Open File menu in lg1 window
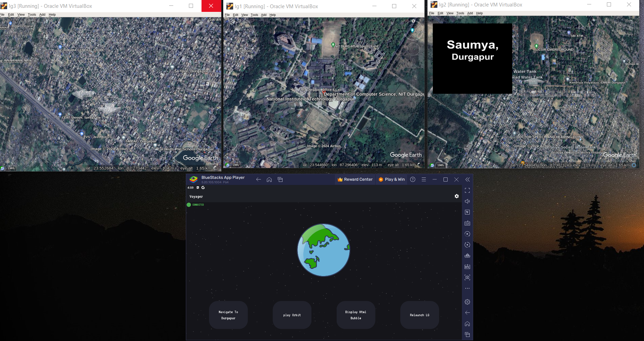 tap(227, 15)
